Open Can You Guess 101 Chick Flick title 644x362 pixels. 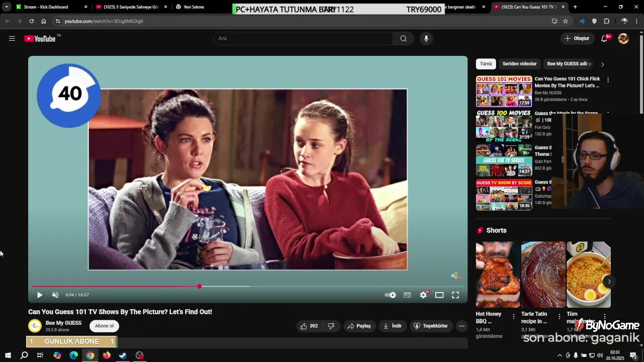[x=567, y=82]
